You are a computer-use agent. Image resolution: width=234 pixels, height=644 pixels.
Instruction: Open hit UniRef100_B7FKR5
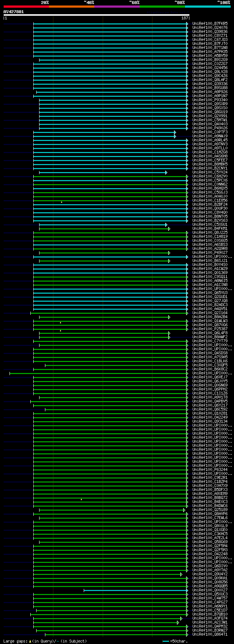coord(210,24)
